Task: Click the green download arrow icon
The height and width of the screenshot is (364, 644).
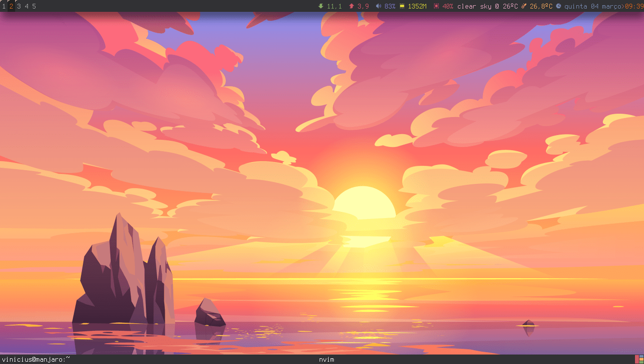Action: pyautogui.click(x=321, y=6)
